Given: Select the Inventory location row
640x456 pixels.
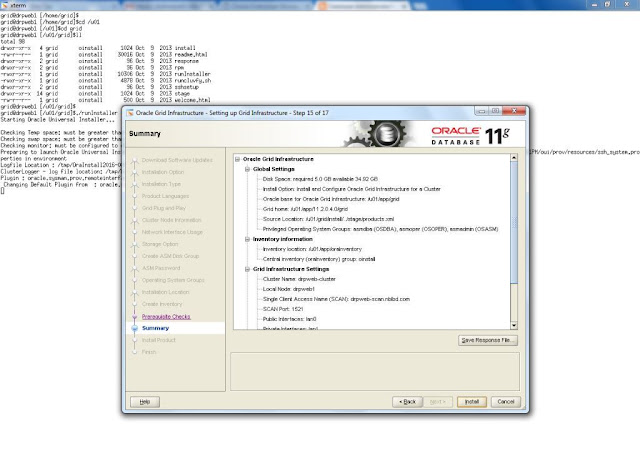Looking at the screenshot, I should tap(312, 249).
